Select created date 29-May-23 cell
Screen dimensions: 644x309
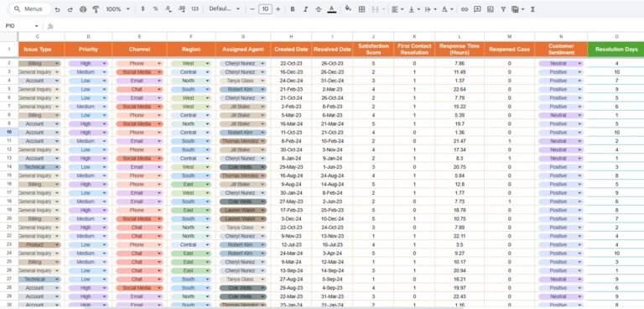click(291, 167)
